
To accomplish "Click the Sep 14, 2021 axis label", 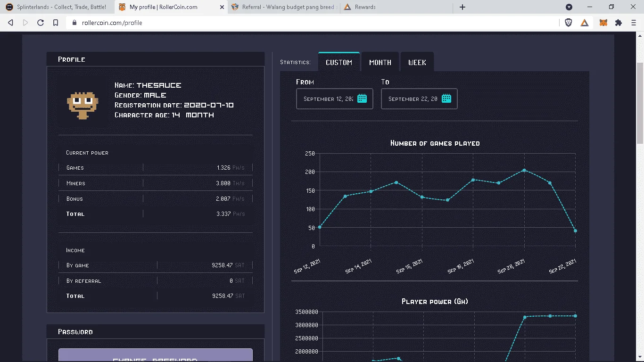I will tap(358, 266).
